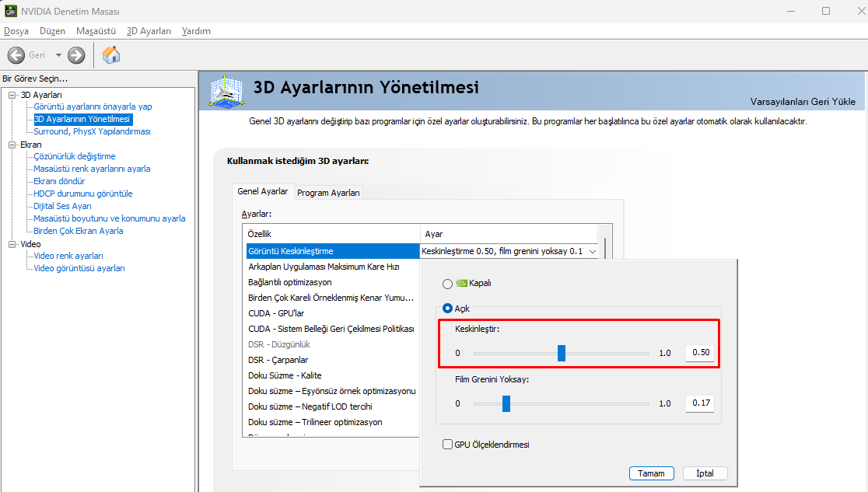Open Masaüstü boyutunu ve konumunu ayarla
The width and height of the screenshot is (868, 492).
click(109, 218)
